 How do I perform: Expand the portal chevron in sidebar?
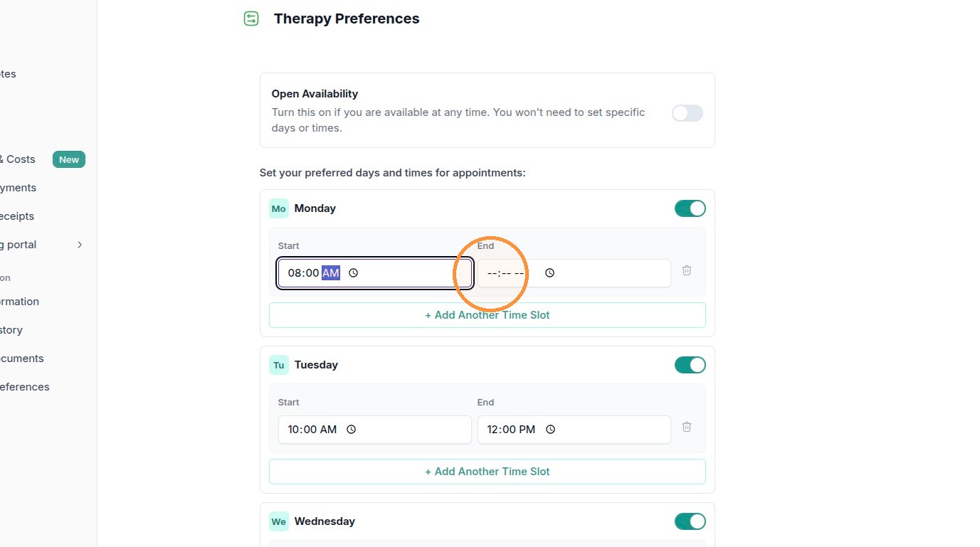click(x=80, y=245)
